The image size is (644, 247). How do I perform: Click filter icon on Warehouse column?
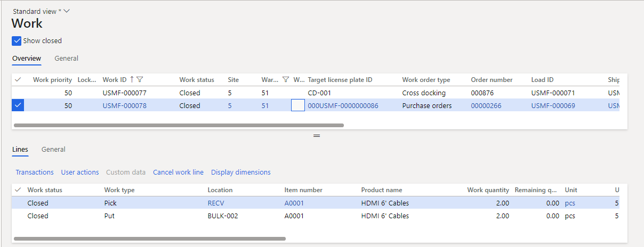[285, 80]
